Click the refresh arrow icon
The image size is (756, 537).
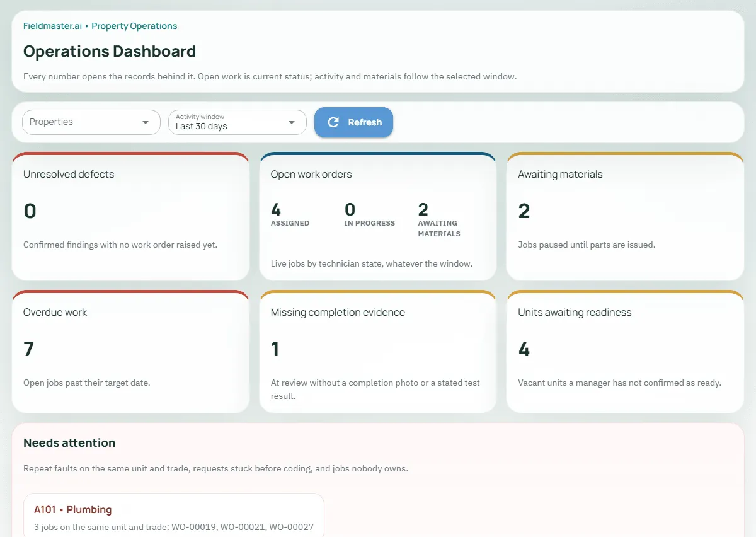click(x=334, y=122)
